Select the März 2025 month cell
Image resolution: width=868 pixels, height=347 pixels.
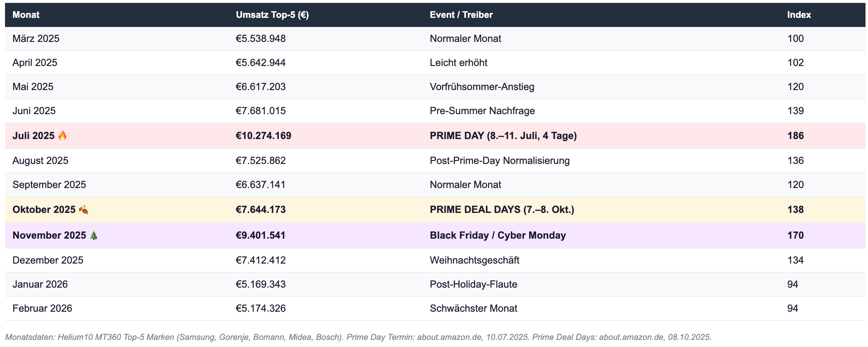coord(36,39)
